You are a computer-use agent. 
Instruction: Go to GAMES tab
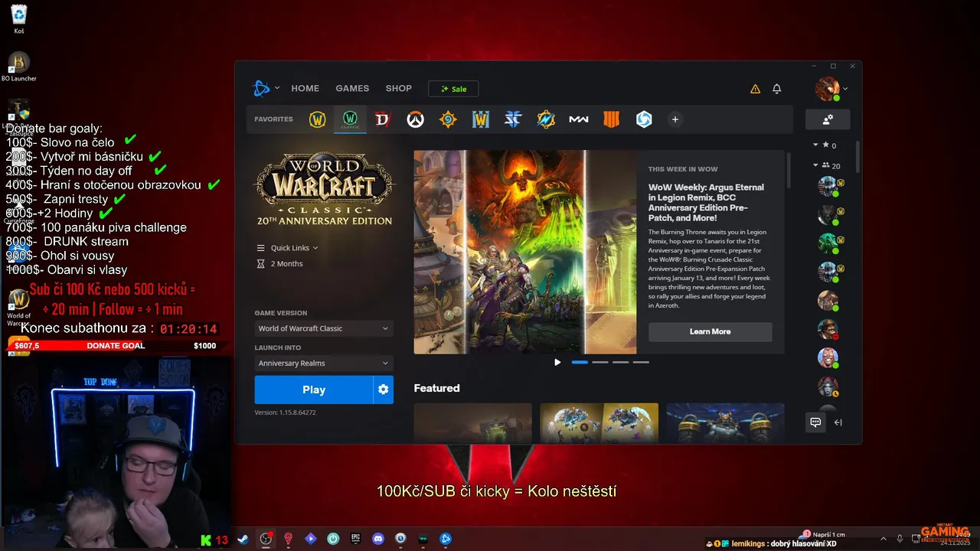coord(352,89)
